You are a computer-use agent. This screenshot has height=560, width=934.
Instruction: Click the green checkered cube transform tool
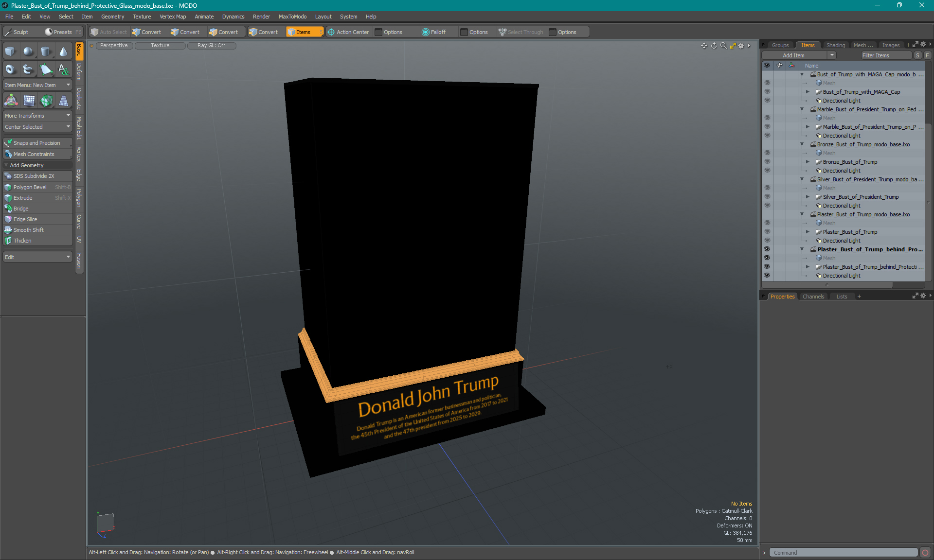click(x=47, y=101)
